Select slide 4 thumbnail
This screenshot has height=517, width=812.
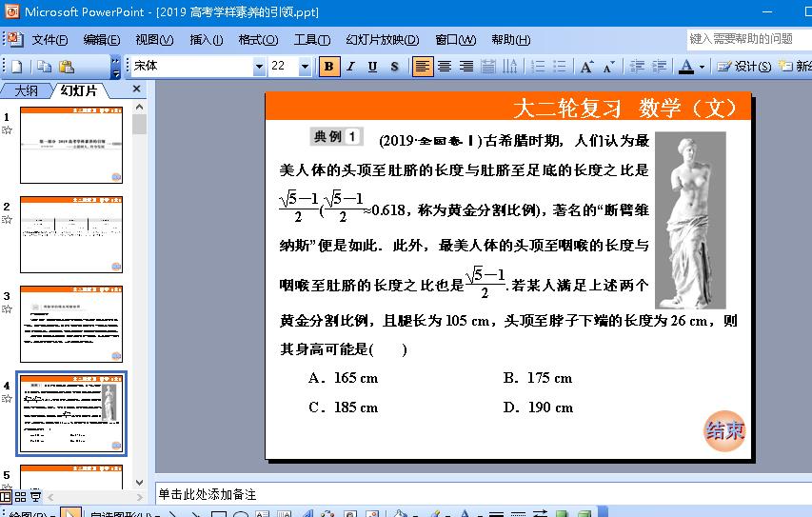pos(71,413)
